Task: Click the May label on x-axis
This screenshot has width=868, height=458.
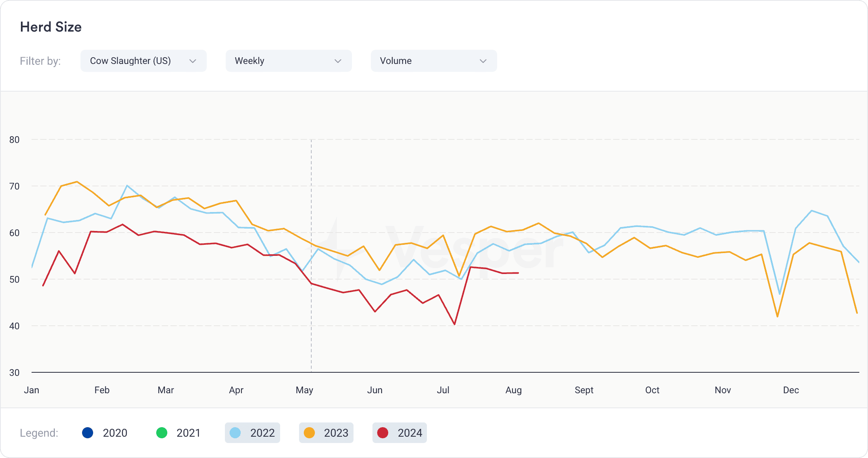Action: tap(305, 390)
